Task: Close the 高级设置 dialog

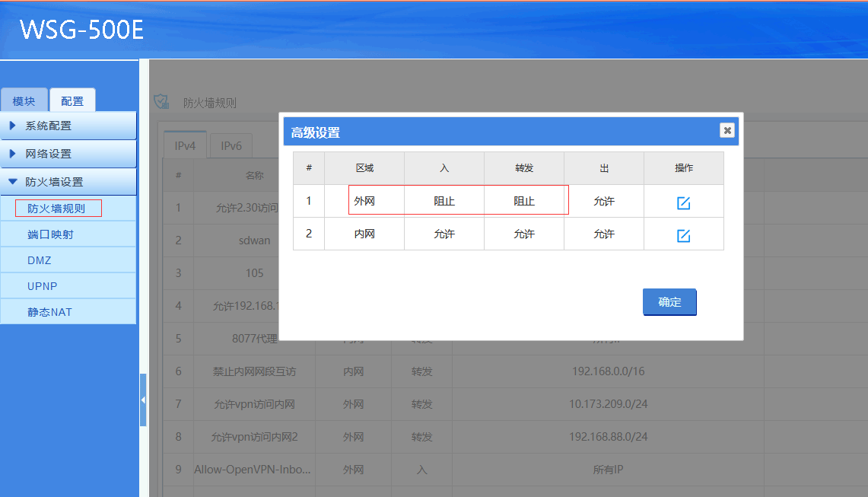Action: tap(727, 130)
